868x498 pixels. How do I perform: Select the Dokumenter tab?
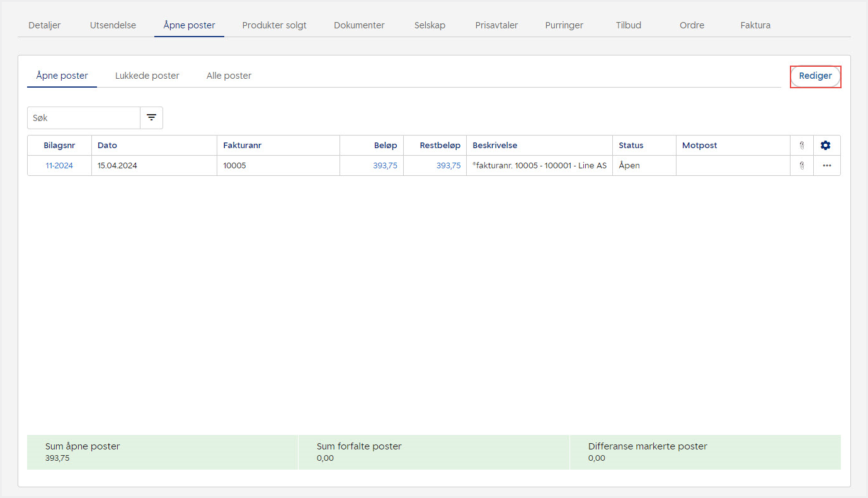359,25
